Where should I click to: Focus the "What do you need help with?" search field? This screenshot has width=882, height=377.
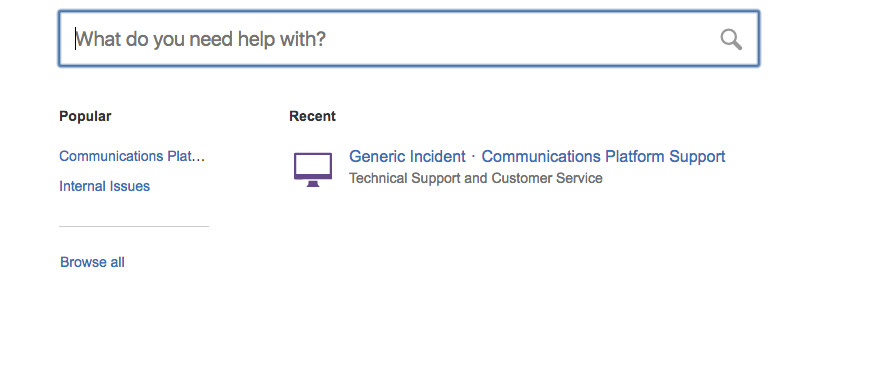(409, 38)
